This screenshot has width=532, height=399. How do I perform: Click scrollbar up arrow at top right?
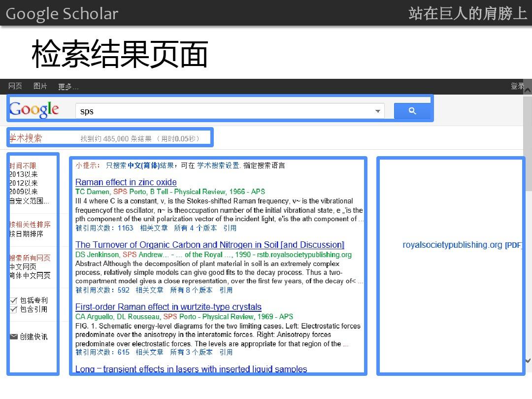528,91
